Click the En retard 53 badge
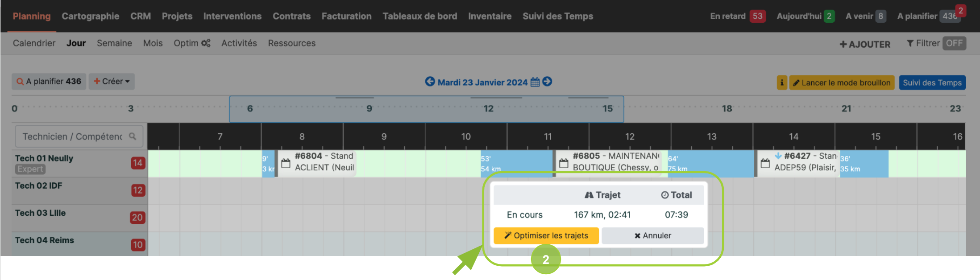 point(757,16)
